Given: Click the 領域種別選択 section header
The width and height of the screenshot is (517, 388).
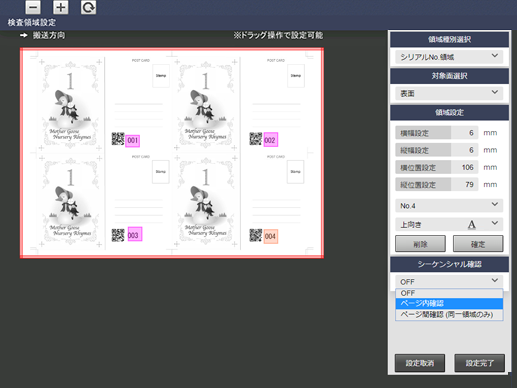Looking at the screenshot, I should pyautogui.click(x=449, y=39).
